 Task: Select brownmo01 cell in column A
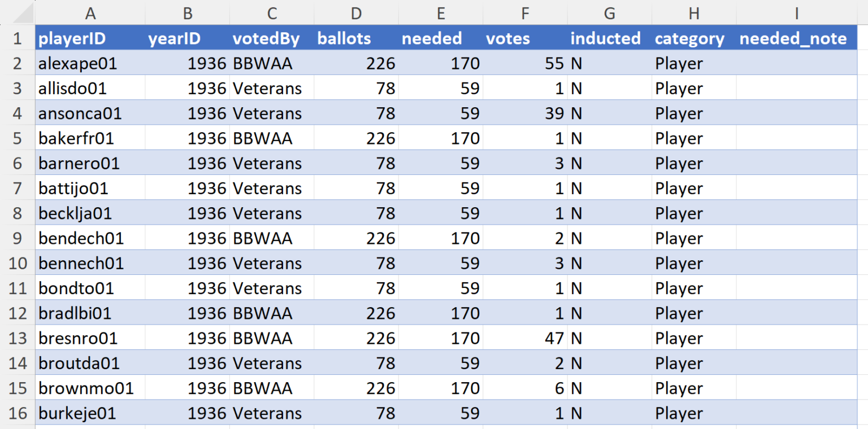point(90,388)
